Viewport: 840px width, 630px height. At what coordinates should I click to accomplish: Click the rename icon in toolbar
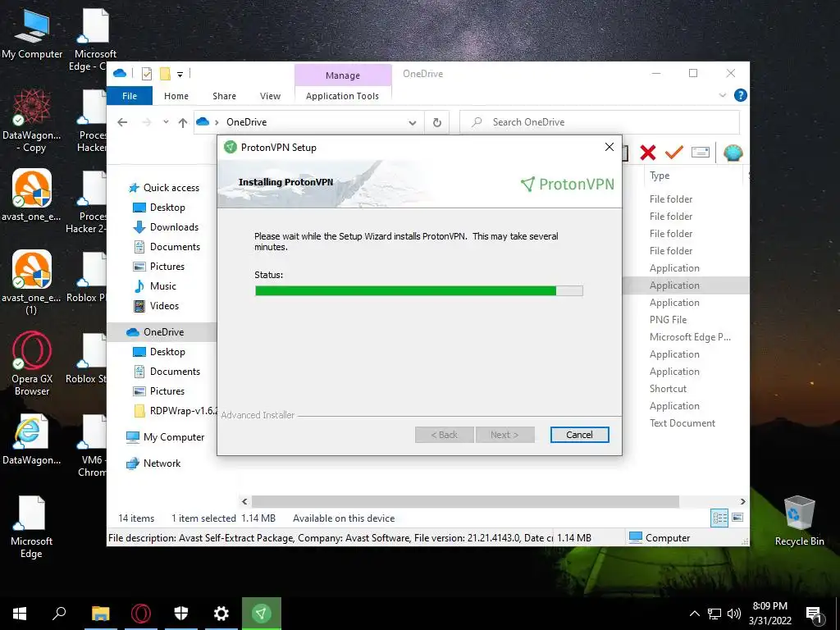click(x=701, y=153)
